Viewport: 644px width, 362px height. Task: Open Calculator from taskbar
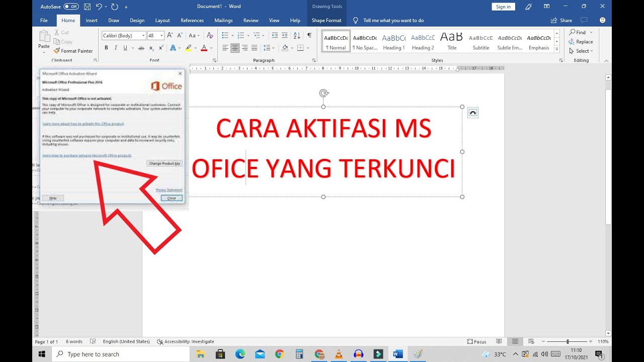[299, 354]
